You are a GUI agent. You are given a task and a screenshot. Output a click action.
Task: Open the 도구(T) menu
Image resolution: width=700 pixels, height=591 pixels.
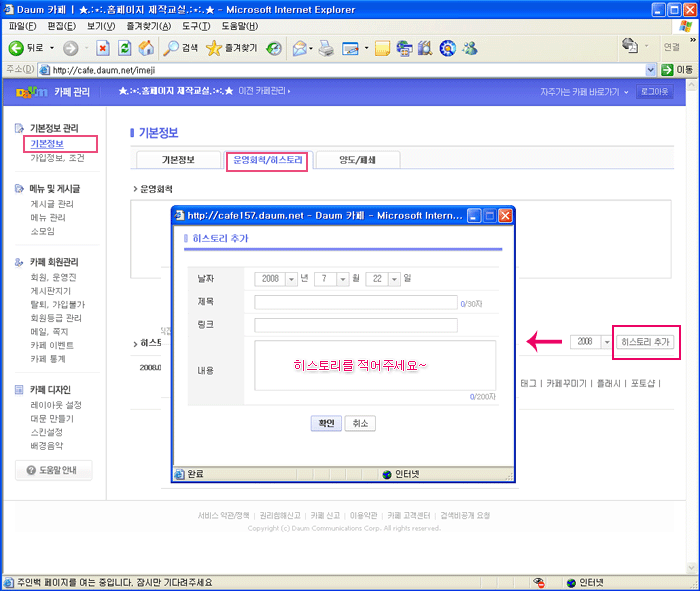click(196, 26)
